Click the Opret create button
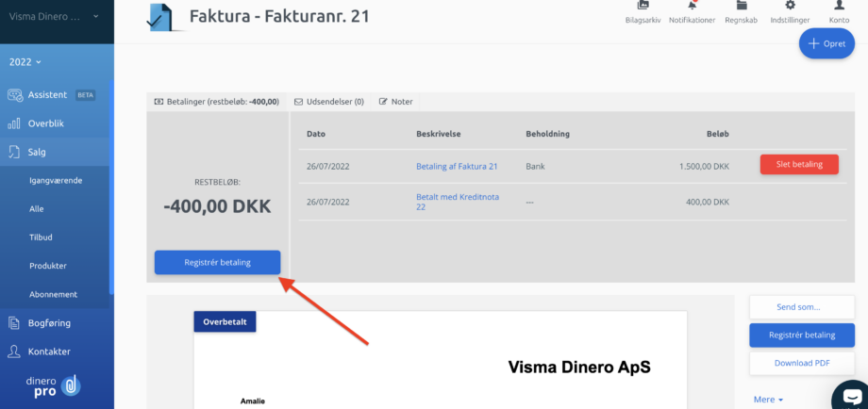868x409 pixels. 826,43
